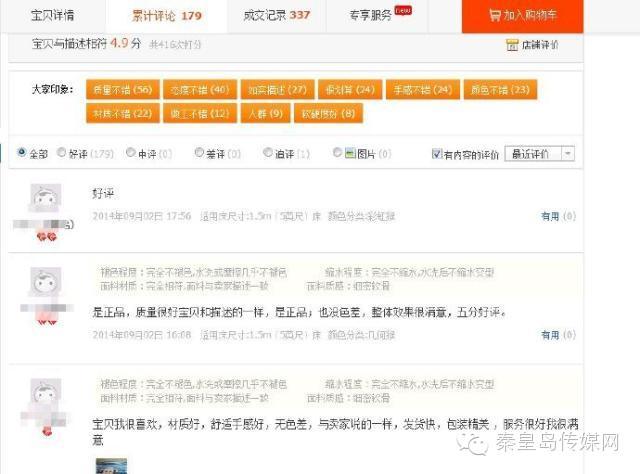Click heart icons under the second reviewer
This screenshot has width=640, height=474.
pyautogui.click(x=47, y=320)
